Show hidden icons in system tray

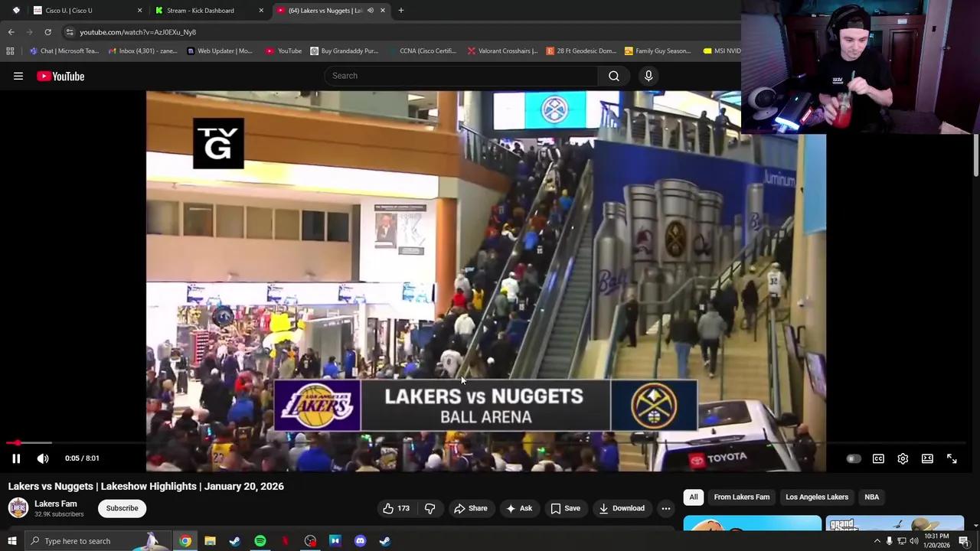coord(877,541)
